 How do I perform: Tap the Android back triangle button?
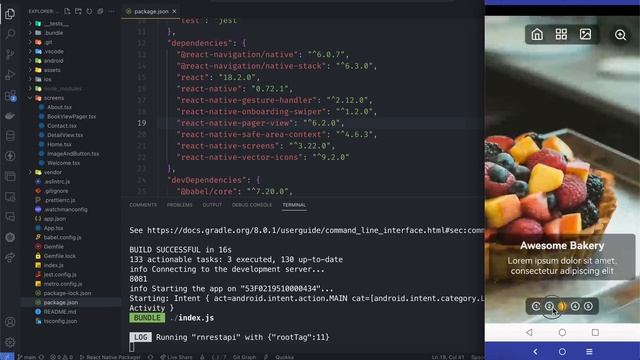[529, 332]
